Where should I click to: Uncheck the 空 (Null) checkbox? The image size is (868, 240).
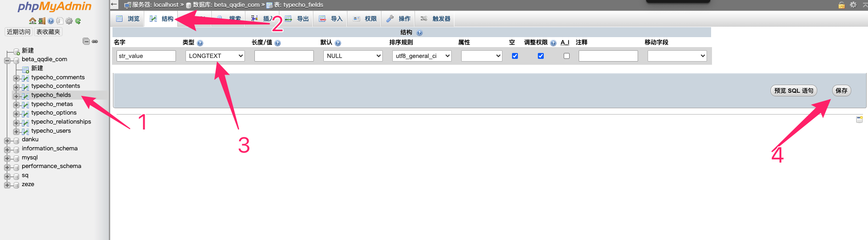pos(515,56)
